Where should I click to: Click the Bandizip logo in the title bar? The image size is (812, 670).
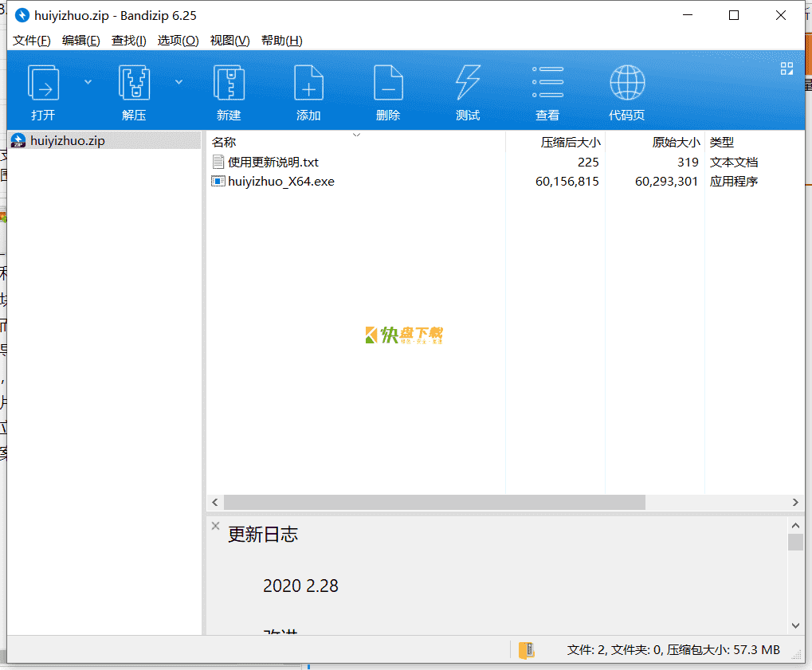[x=22, y=15]
